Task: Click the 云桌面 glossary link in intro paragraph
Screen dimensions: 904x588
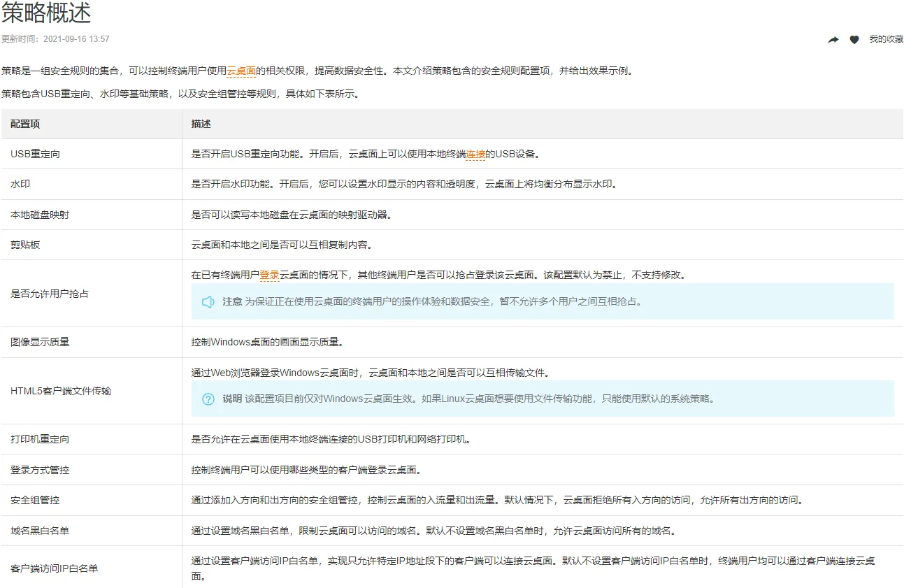Action: pyautogui.click(x=241, y=71)
